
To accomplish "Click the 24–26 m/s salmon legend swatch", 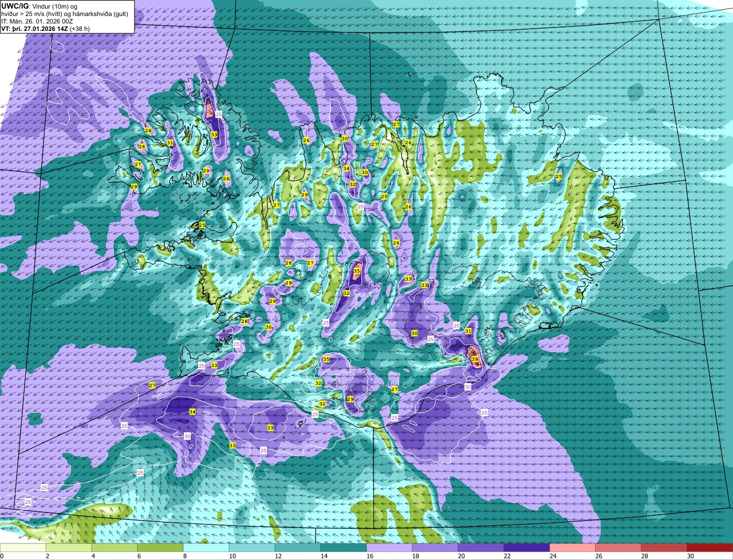I will point(573,548).
